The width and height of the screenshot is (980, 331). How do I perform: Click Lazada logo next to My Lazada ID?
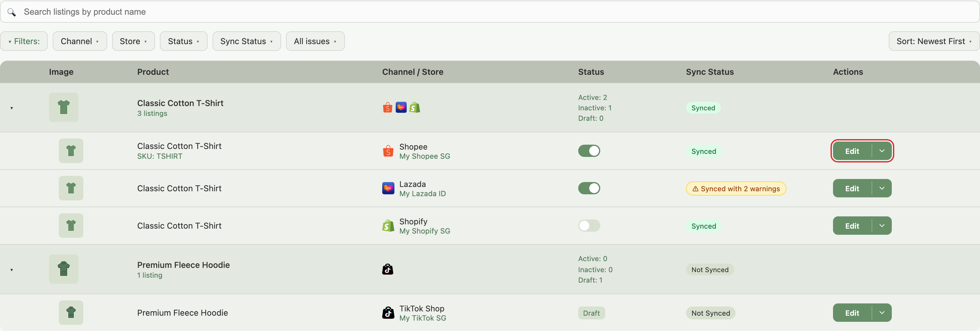tap(388, 188)
